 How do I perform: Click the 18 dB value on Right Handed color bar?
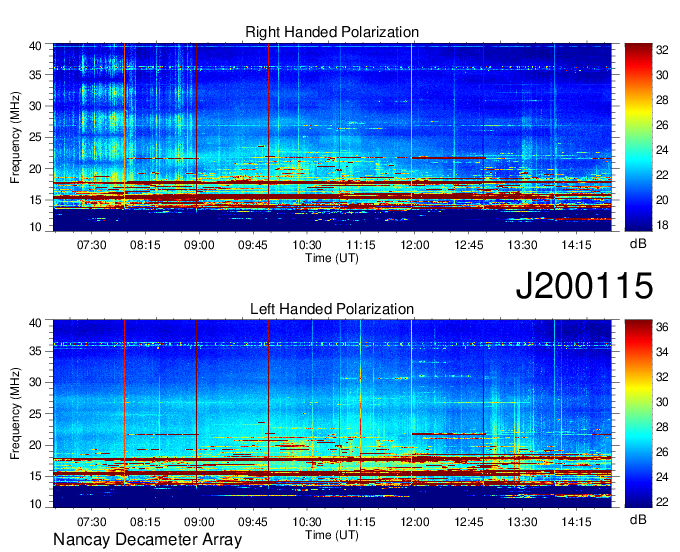662,225
